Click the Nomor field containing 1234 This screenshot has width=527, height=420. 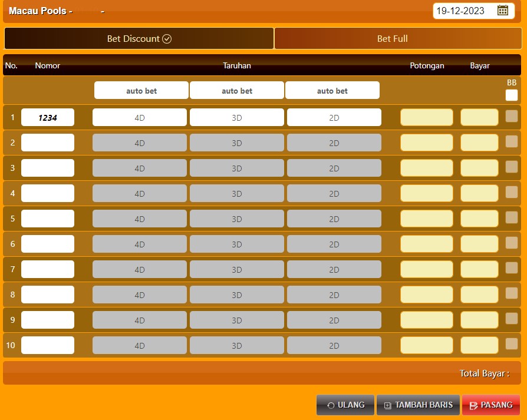48,117
